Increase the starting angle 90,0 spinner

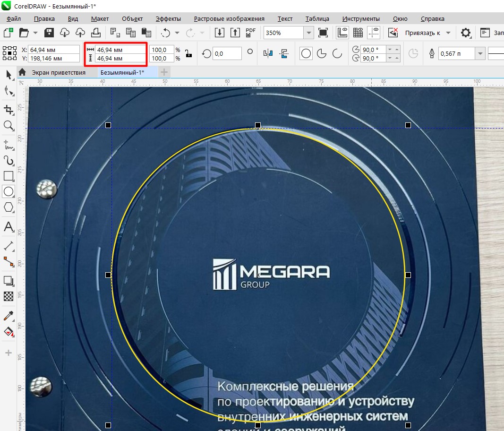click(397, 50)
